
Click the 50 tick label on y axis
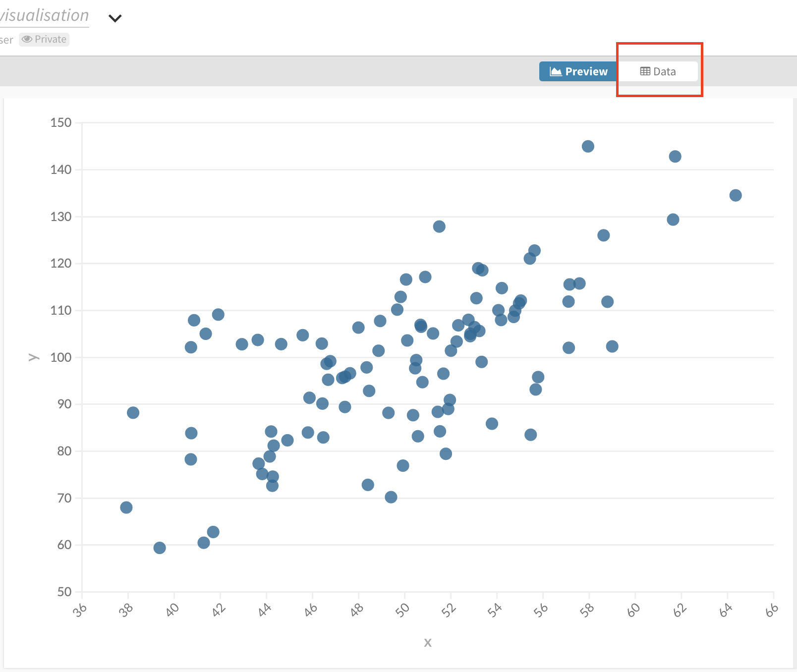point(64,592)
